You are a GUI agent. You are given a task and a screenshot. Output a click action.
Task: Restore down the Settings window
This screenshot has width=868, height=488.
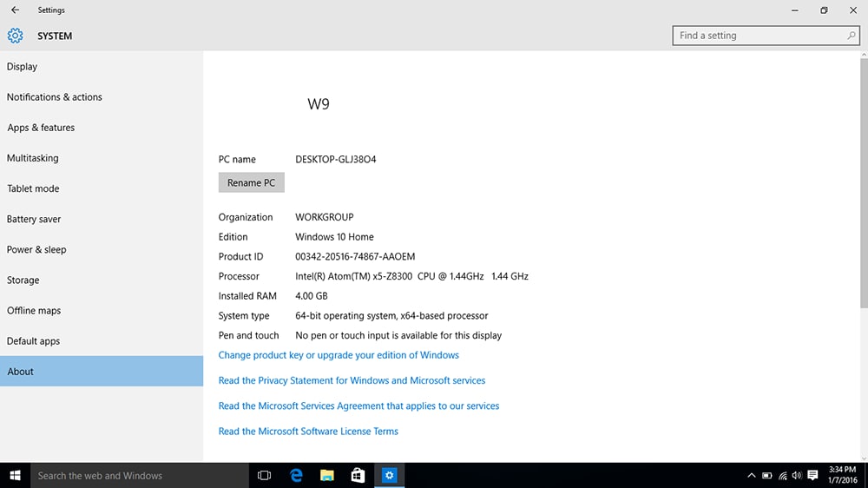[x=824, y=10]
